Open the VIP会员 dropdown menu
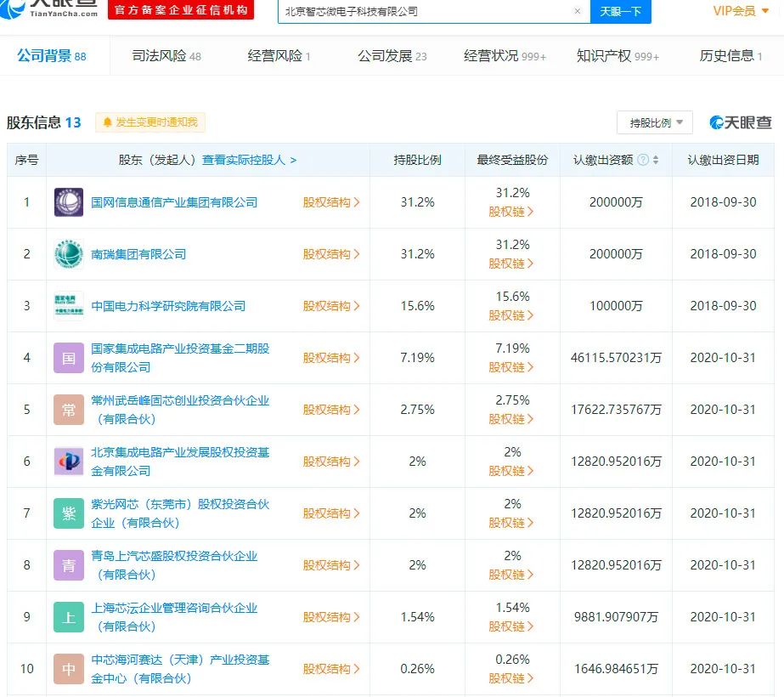784x697 pixels. [x=741, y=11]
